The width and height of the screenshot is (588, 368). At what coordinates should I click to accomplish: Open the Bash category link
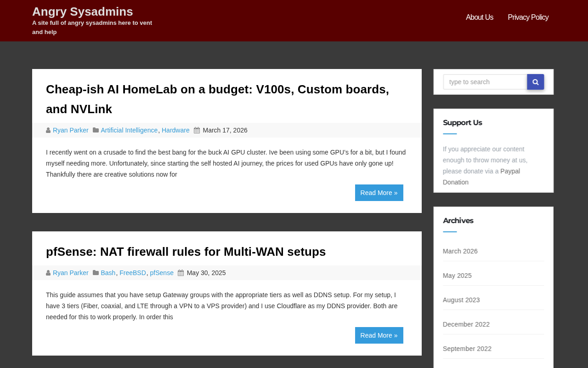[108, 273]
